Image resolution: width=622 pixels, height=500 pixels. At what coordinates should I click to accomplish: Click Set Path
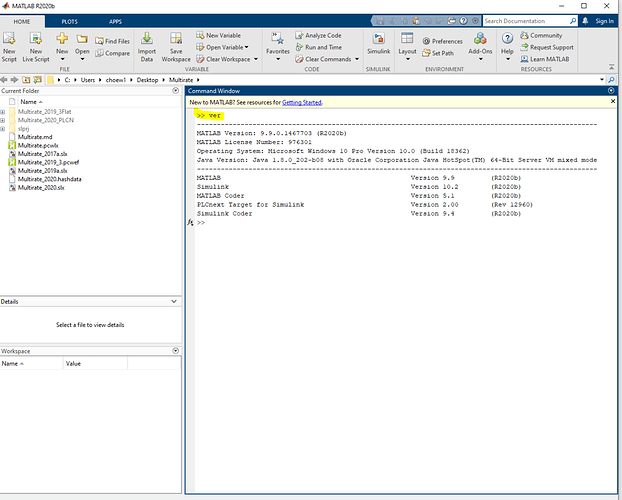(x=438, y=53)
